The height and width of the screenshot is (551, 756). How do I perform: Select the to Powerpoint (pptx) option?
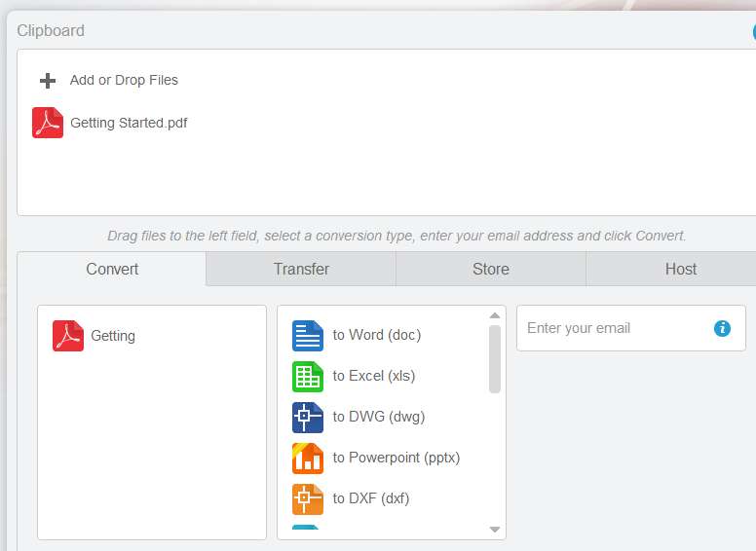tap(396, 458)
